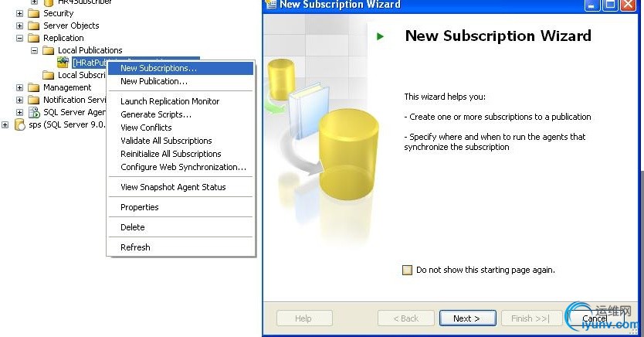644x337 pixels.
Task: Expand the sps server node
Action: (5, 124)
